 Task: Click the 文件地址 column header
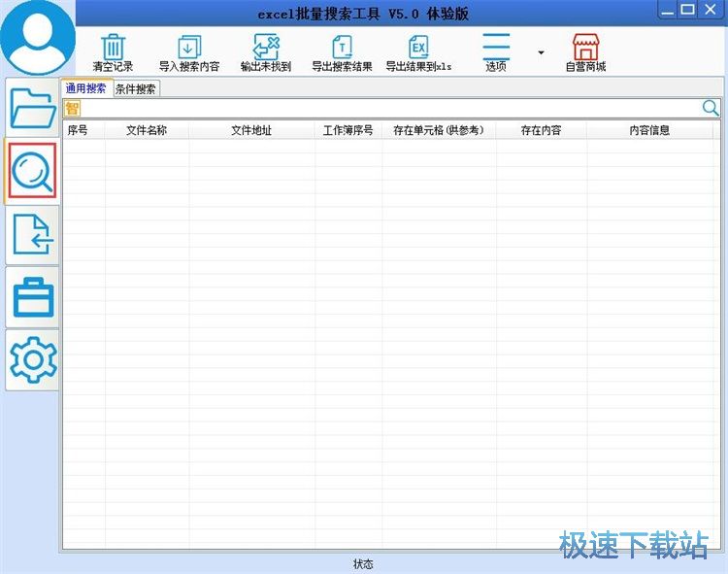click(251, 130)
